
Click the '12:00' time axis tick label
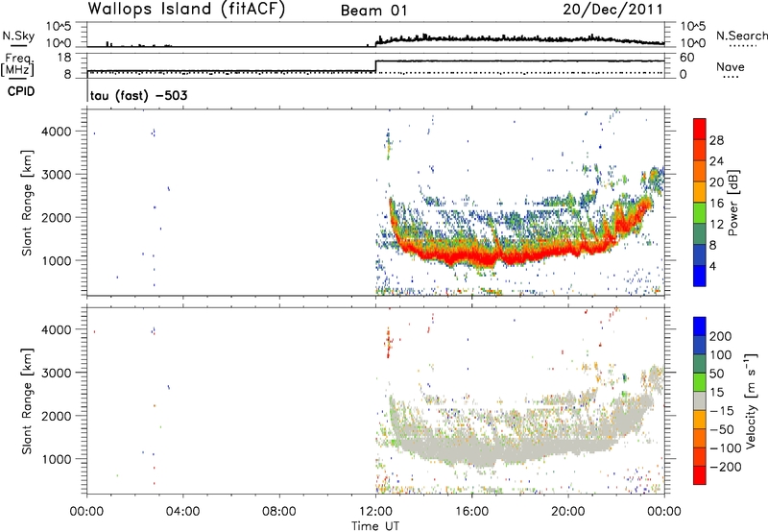click(375, 512)
